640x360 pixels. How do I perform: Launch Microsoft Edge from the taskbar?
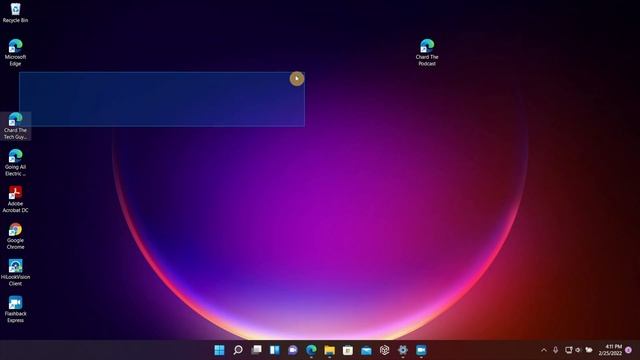311,350
